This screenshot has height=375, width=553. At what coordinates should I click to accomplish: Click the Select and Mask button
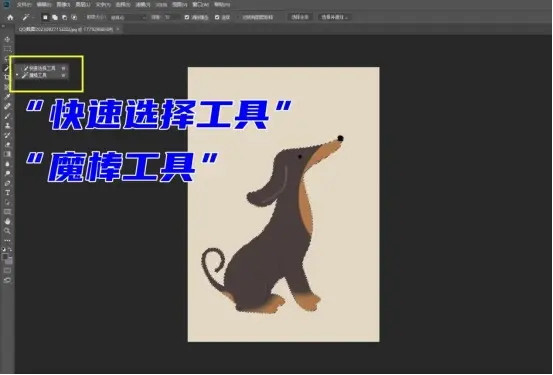[334, 17]
